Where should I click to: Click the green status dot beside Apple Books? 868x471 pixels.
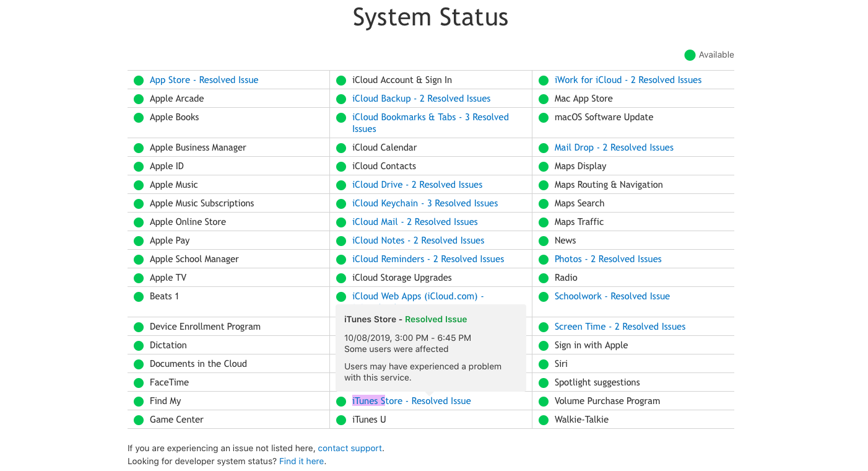click(139, 118)
